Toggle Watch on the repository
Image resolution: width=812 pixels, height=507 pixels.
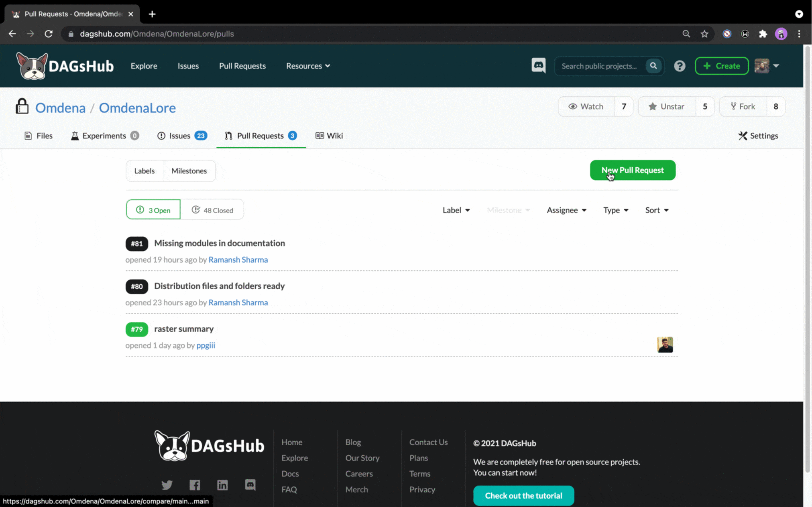(x=586, y=106)
